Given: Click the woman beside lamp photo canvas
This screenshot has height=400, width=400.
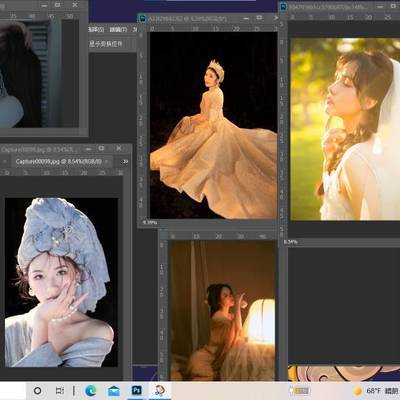Looking at the screenshot, I should (223, 311).
